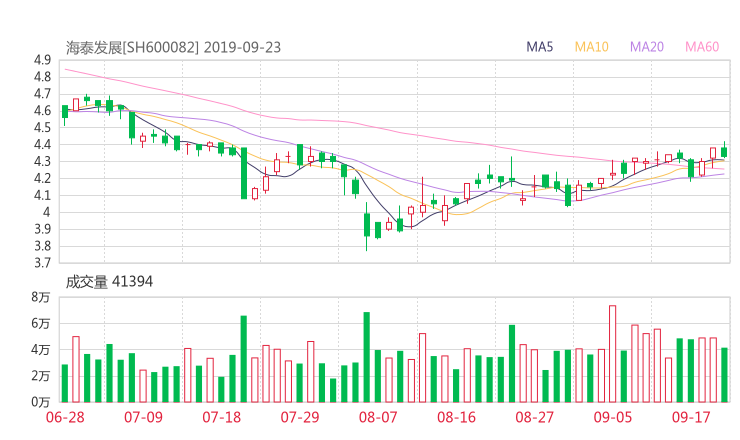740x440 pixels.
Task: Click the 07-29 date axis label
Action: click(x=300, y=417)
